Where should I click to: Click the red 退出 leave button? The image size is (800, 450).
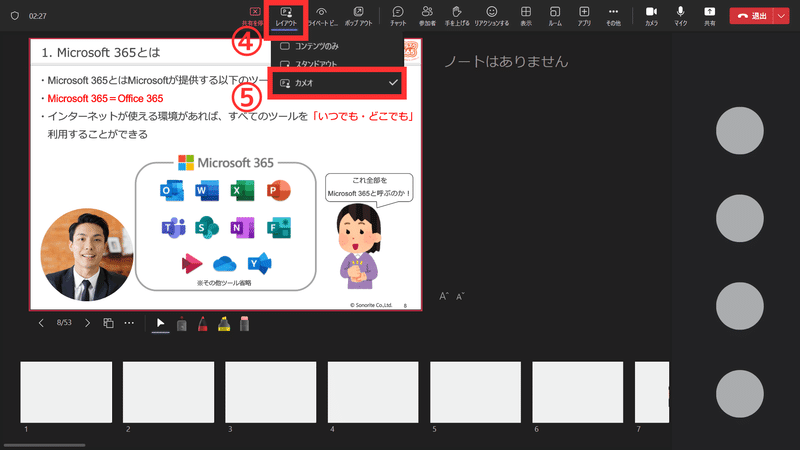(x=752, y=16)
